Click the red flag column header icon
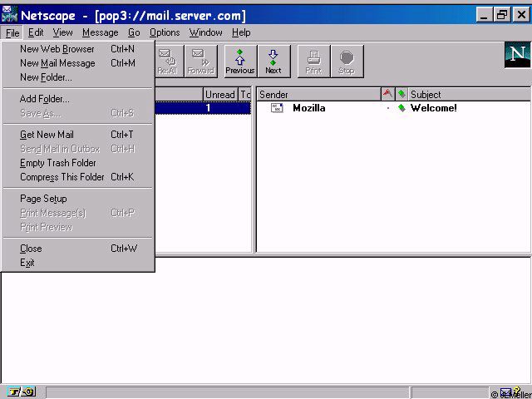The width and height of the screenshot is (532, 399). [387, 94]
